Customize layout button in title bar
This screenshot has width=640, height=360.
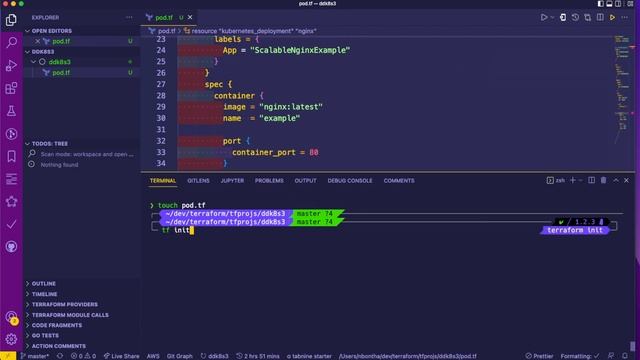pyautogui.click(x=630, y=4)
